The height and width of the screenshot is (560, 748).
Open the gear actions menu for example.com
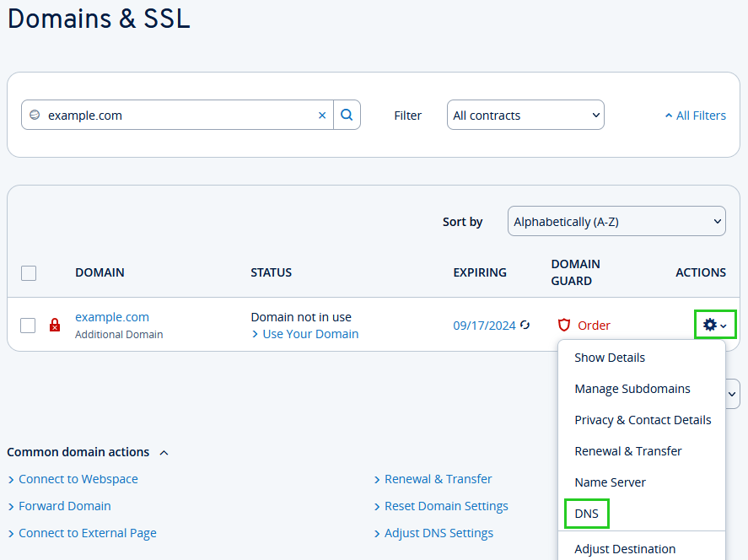tap(714, 325)
